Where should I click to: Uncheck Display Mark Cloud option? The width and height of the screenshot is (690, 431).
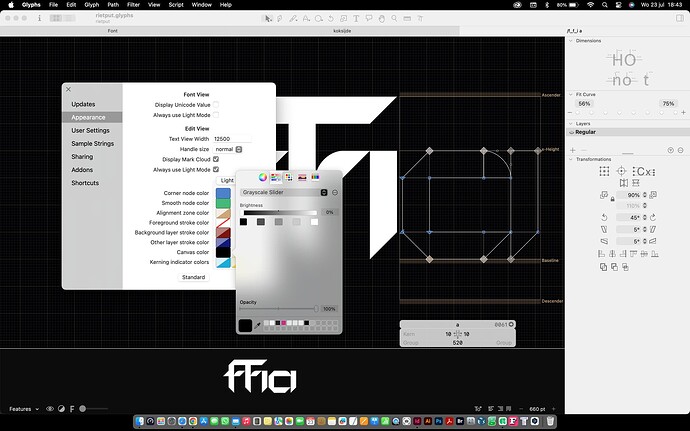(x=216, y=159)
